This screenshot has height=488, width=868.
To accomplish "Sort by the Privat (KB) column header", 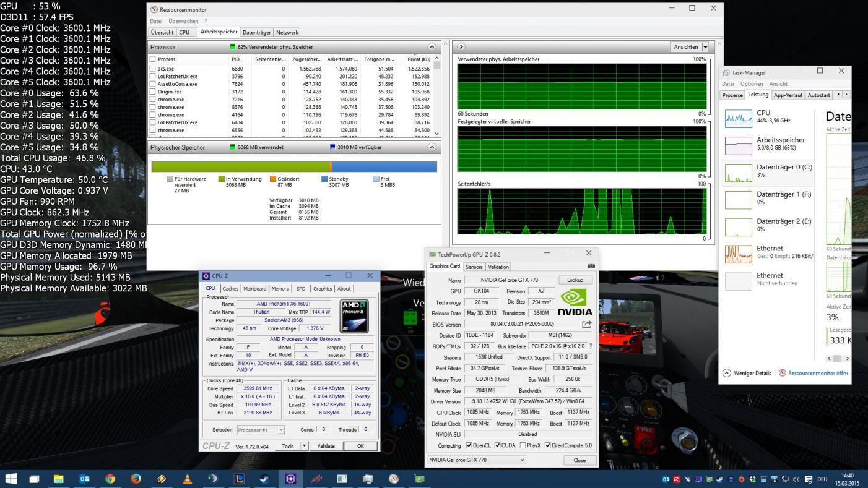I will [x=419, y=59].
